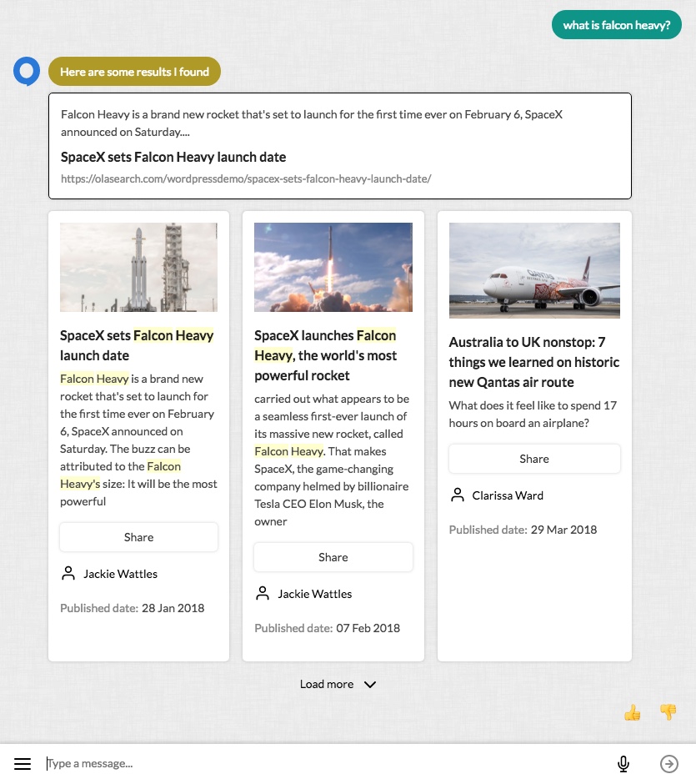
Task: Click the blue chat bot avatar icon
Action: 27,71
